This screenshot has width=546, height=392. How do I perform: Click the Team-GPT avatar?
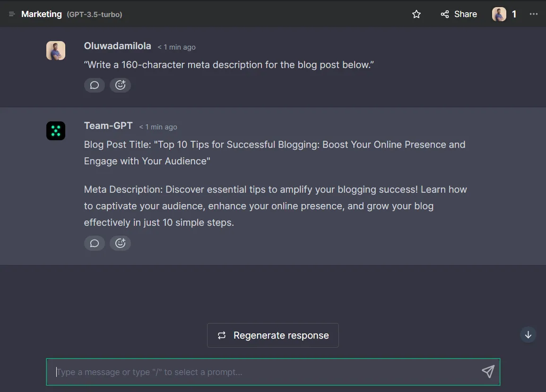pyautogui.click(x=56, y=131)
